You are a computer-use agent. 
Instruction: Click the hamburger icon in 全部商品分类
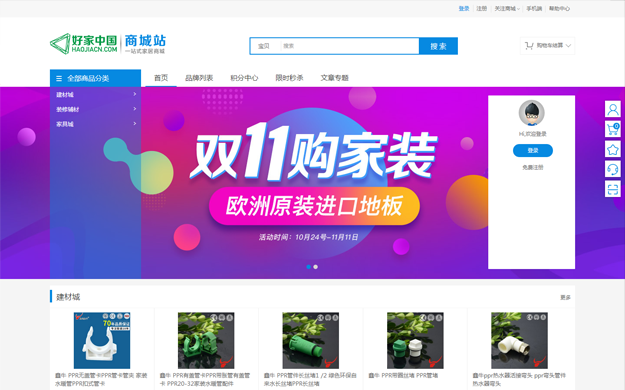[x=59, y=79]
